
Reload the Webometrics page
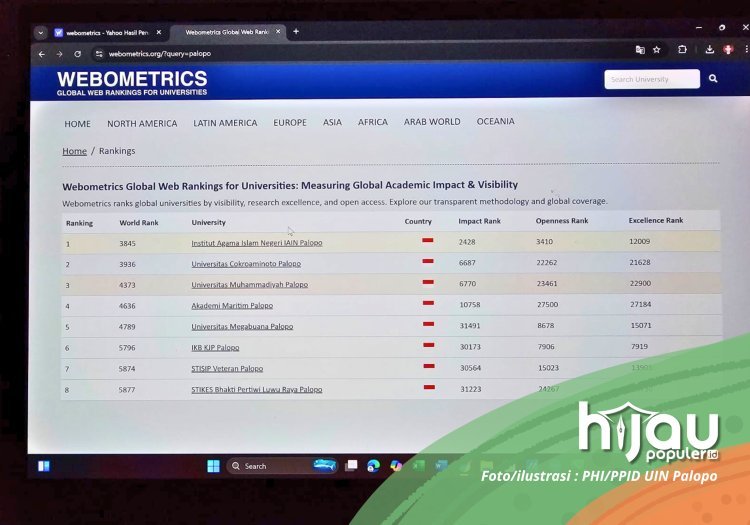(77, 54)
